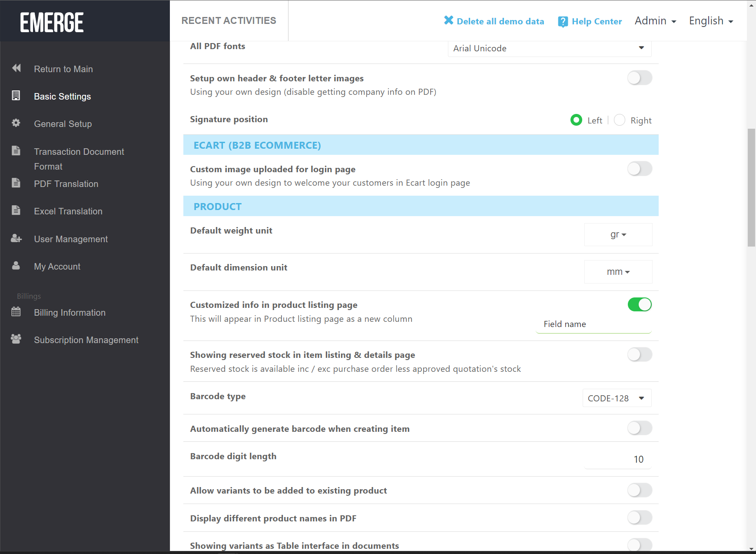
Task: Click Delete all demo data link
Action: coord(501,21)
